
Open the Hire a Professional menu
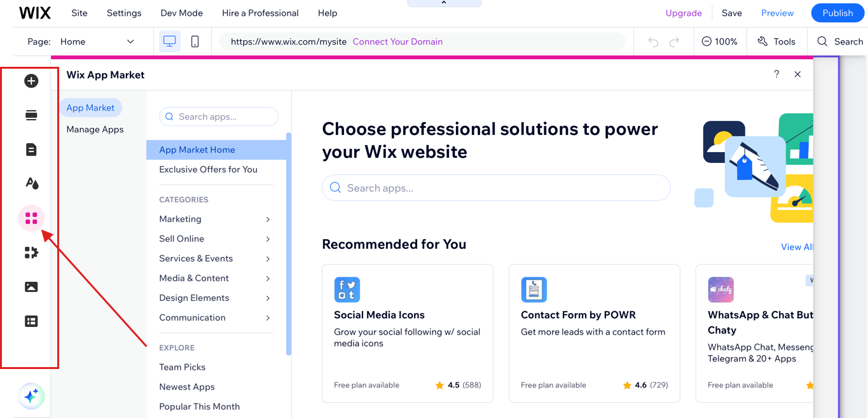pos(260,13)
